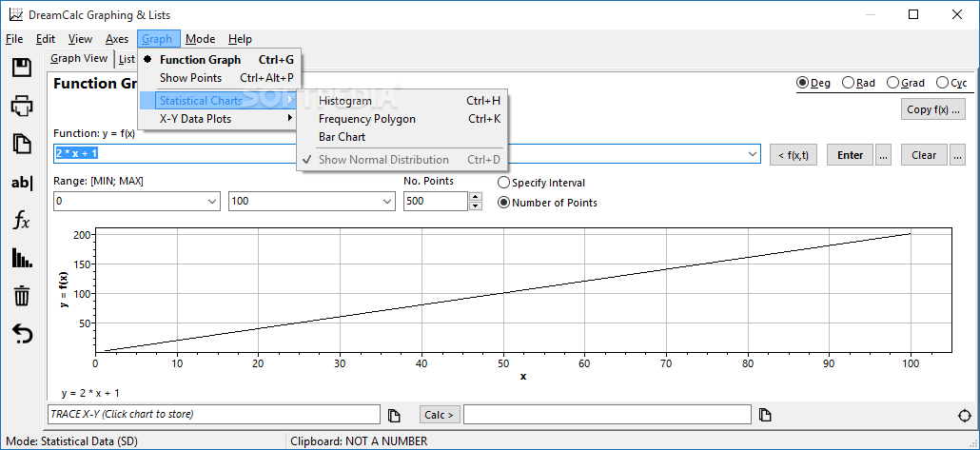Choose Histogram from submenu
The height and width of the screenshot is (450, 980).
pos(402,101)
